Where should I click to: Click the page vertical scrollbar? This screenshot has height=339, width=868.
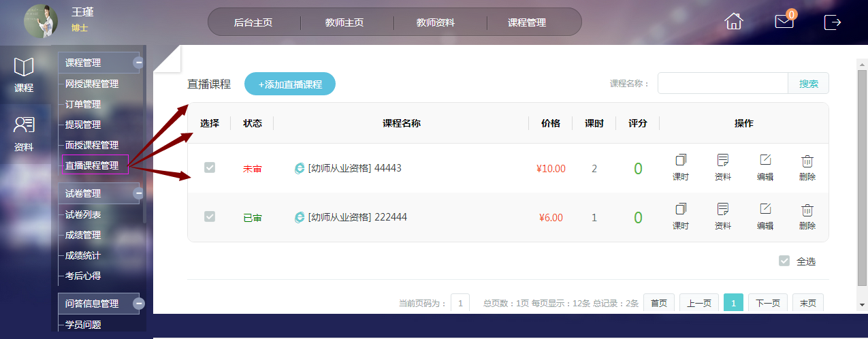click(x=862, y=170)
